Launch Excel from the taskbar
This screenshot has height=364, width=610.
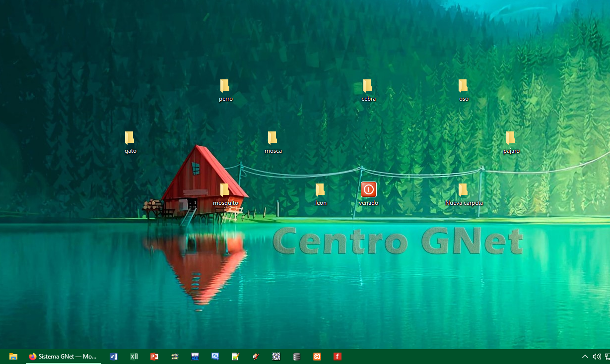pos(134,357)
